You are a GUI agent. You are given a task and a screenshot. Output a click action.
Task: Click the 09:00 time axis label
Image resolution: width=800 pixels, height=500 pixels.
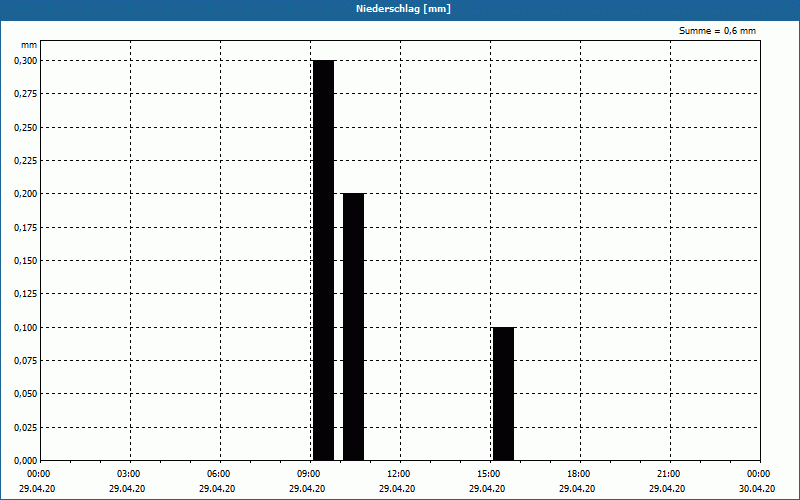[x=310, y=474]
